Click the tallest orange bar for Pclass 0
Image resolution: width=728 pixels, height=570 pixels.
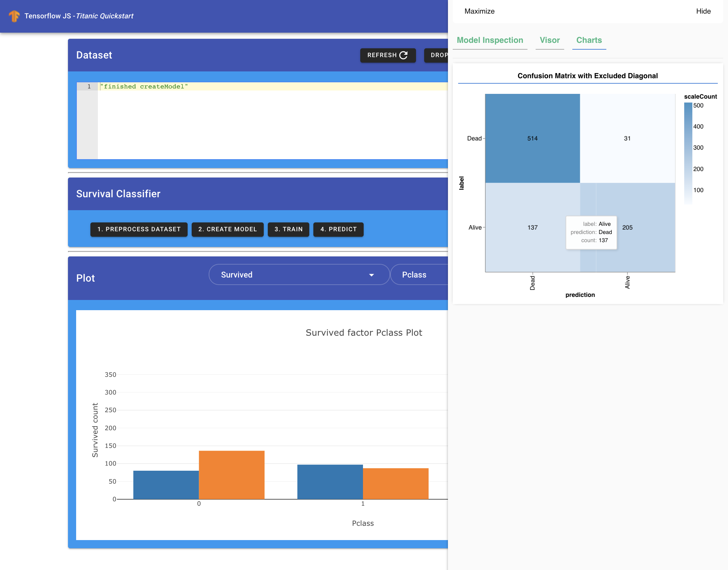point(231,474)
